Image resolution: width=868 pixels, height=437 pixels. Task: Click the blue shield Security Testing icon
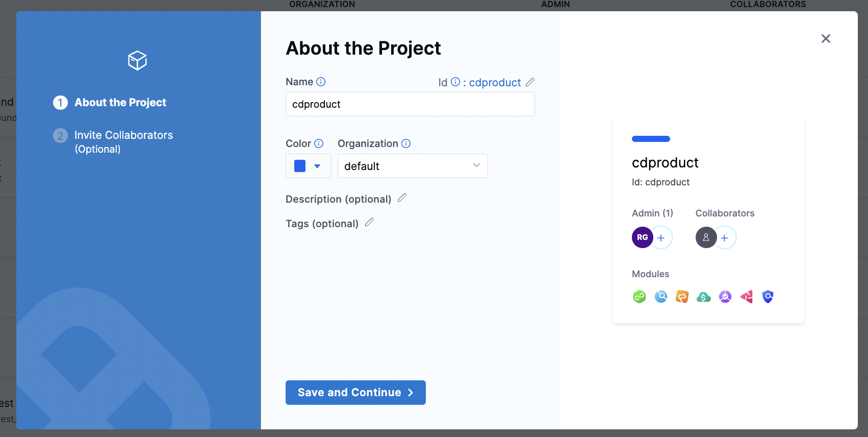(x=768, y=297)
